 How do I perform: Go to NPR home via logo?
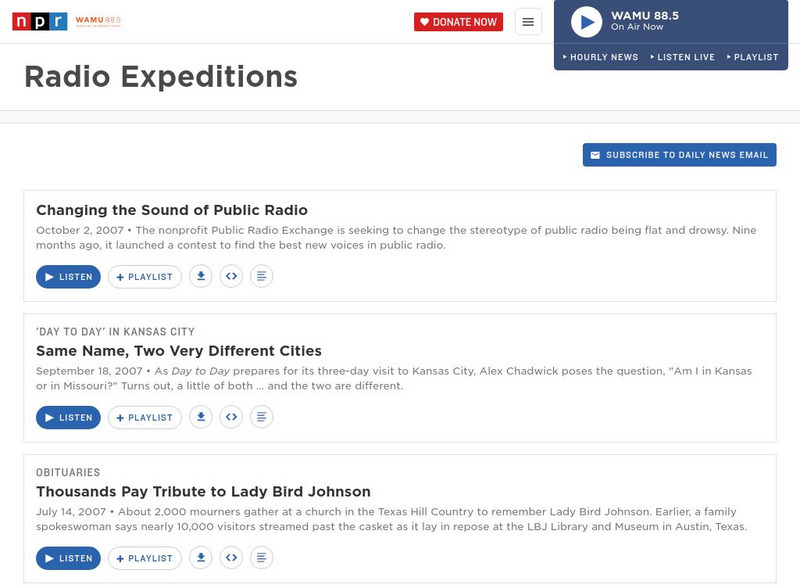click(39, 21)
